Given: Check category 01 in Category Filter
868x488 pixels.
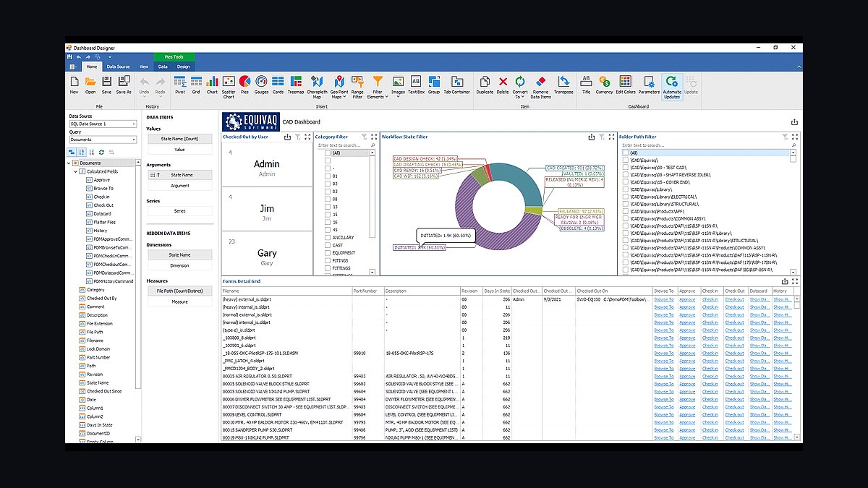Looking at the screenshot, I should 328,176.
